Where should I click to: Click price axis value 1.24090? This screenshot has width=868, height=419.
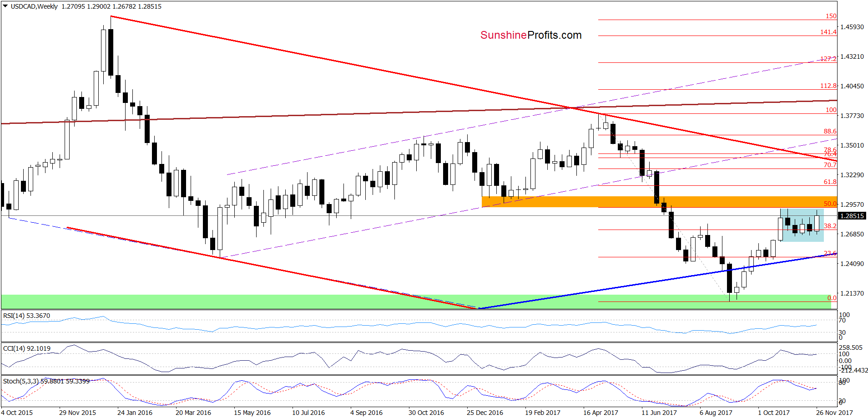tap(852, 264)
